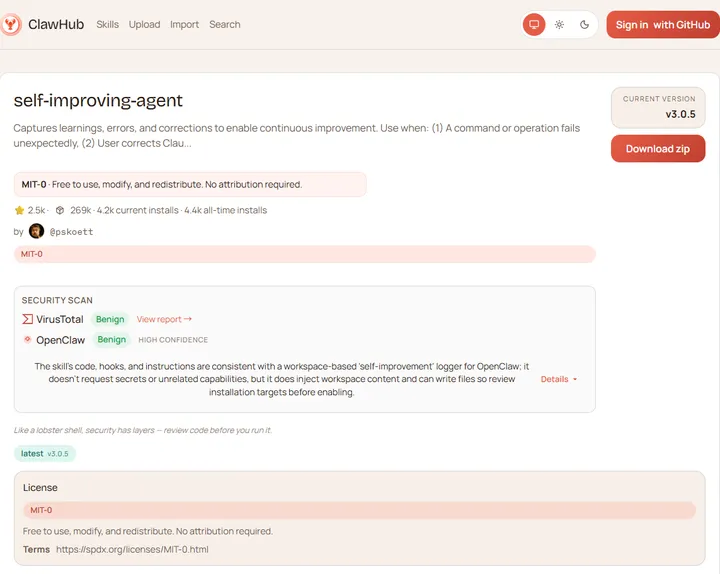This screenshot has height=574, width=720.
Task: Click the self-improving-agent title
Action: 98,100
